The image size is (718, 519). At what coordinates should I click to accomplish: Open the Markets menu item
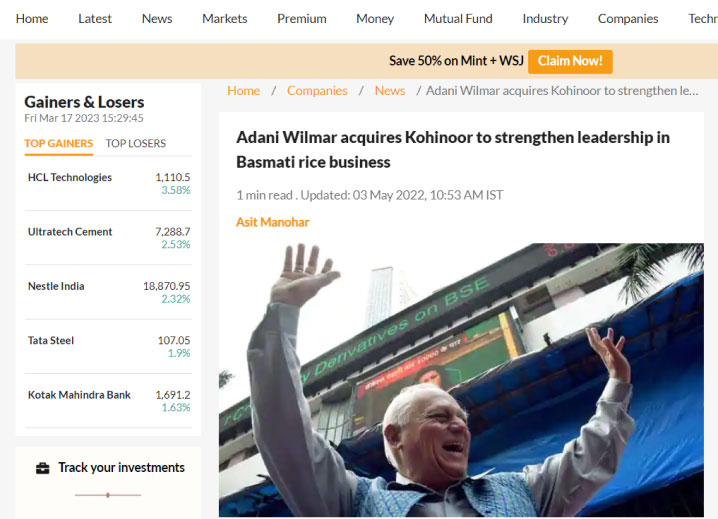(x=224, y=19)
